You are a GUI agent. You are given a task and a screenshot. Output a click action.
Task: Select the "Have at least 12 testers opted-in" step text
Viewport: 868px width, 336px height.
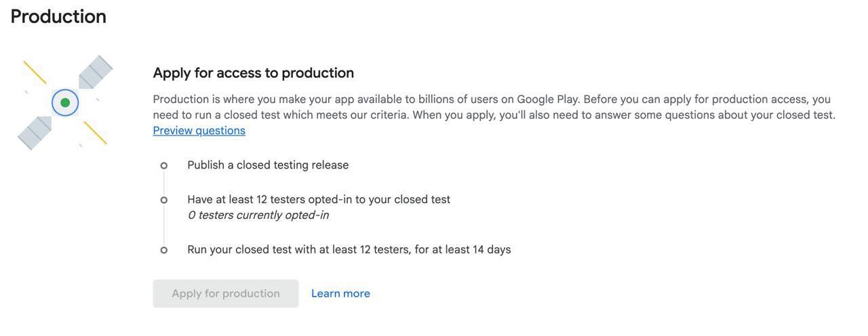coord(319,200)
